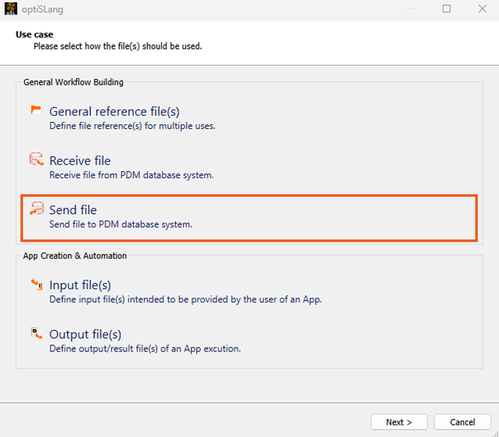Click the 'General Workflow Building' group label

73,82
